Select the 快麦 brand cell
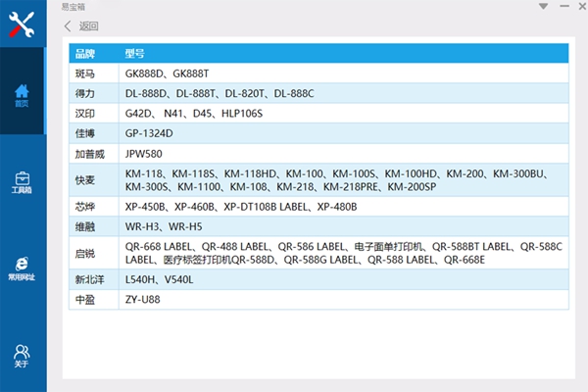Viewport: 588px width, 392px height. click(x=94, y=180)
